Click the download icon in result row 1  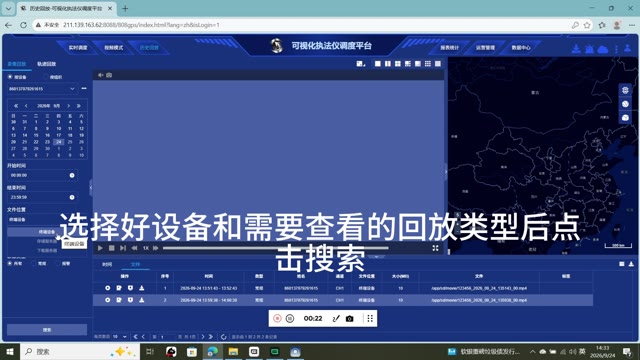click(142, 288)
